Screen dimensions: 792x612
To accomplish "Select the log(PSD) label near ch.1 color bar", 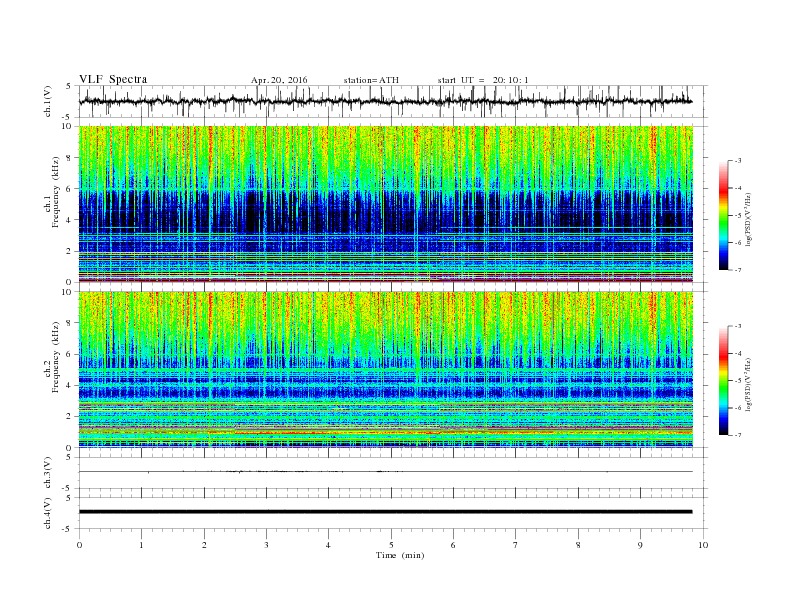I will coord(748,219).
